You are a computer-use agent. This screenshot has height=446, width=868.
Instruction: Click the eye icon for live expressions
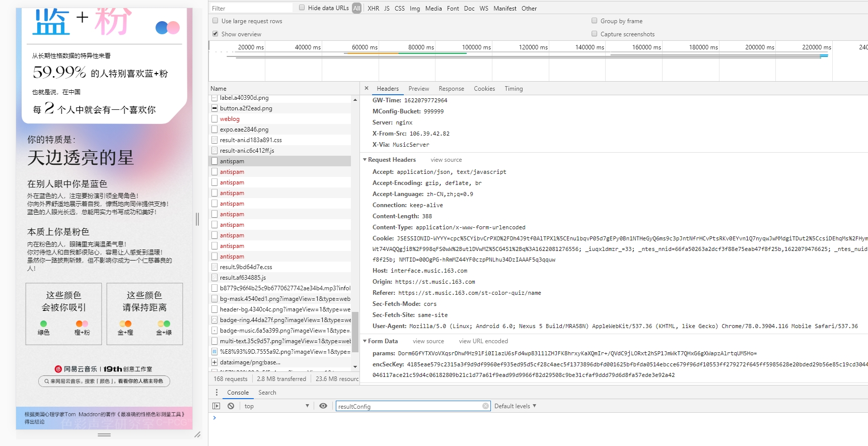[x=323, y=406]
